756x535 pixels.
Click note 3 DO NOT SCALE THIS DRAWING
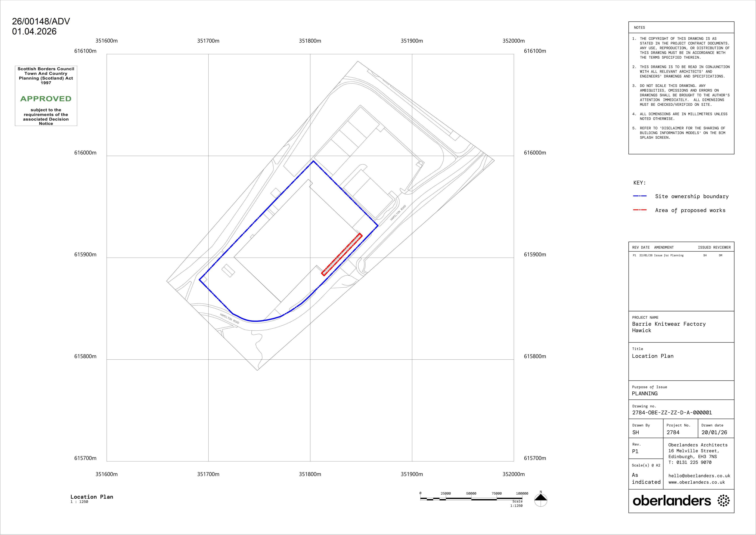click(681, 95)
